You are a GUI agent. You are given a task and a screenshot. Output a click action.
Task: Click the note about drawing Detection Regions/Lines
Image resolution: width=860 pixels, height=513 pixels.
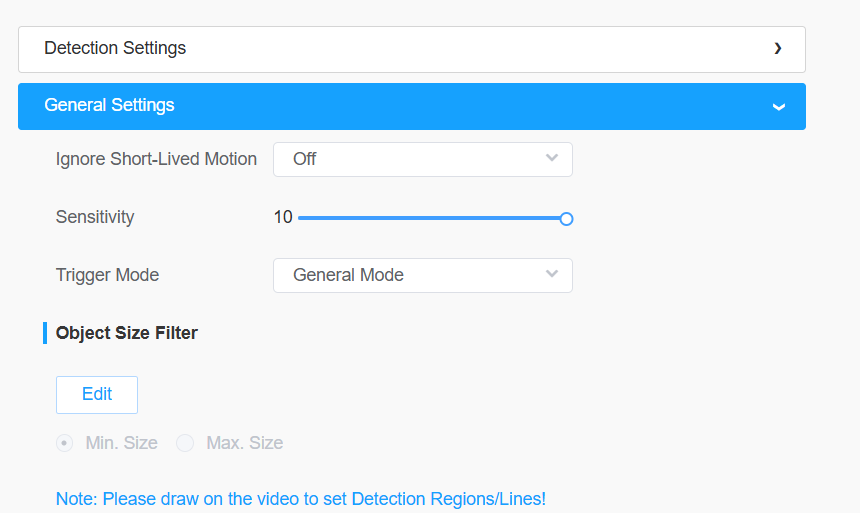[x=301, y=499]
